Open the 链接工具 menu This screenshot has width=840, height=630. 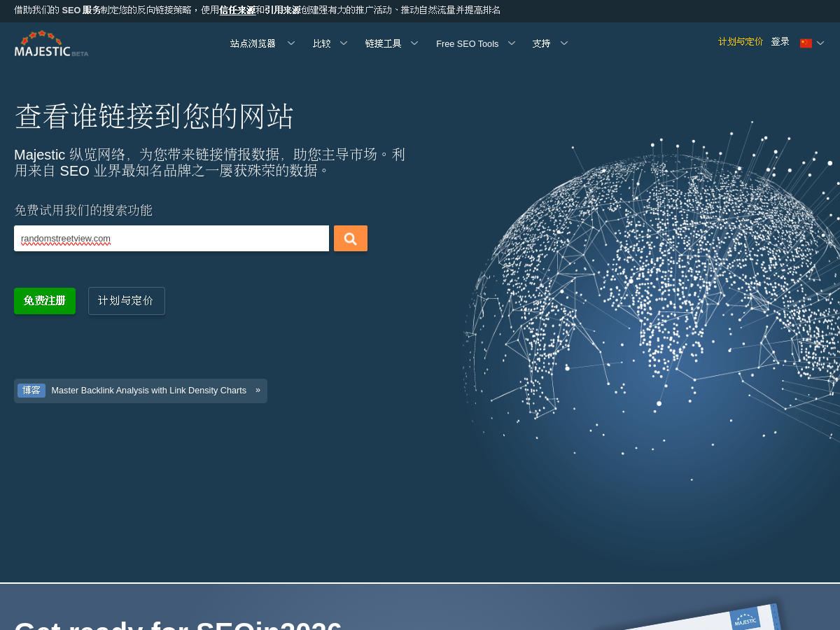pos(383,43)
